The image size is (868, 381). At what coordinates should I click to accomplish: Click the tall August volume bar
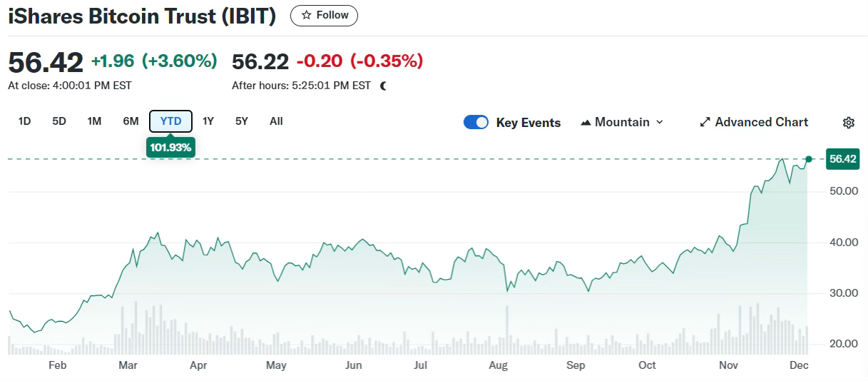(507, 330)
